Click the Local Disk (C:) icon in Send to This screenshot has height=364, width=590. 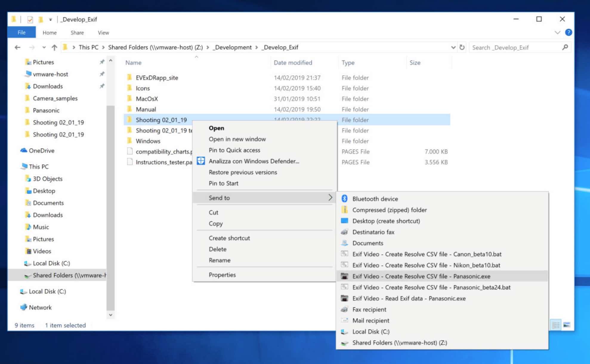point(345,332)
